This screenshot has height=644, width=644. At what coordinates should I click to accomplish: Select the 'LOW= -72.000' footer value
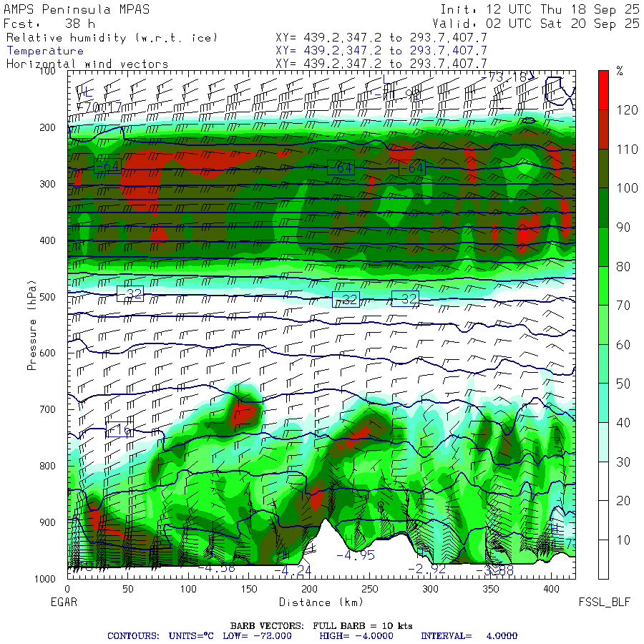tap(257, 636)
